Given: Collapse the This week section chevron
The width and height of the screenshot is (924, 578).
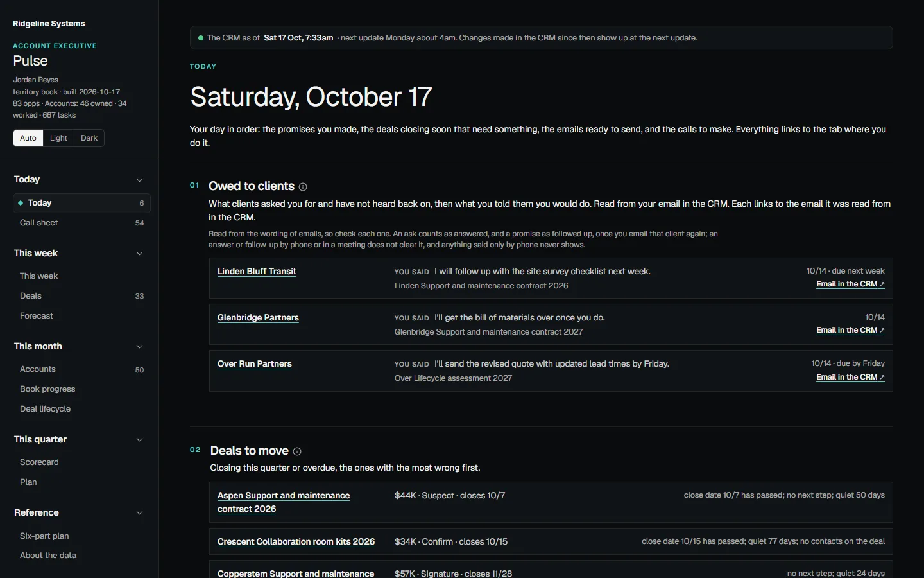Looking at the screenshot, I should pos(139,254).
